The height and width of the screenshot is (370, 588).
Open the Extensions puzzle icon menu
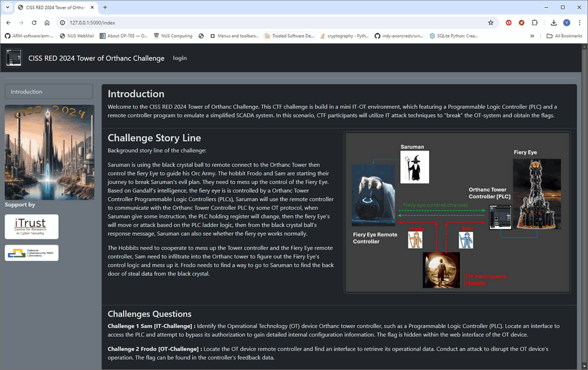coord(534,22)
